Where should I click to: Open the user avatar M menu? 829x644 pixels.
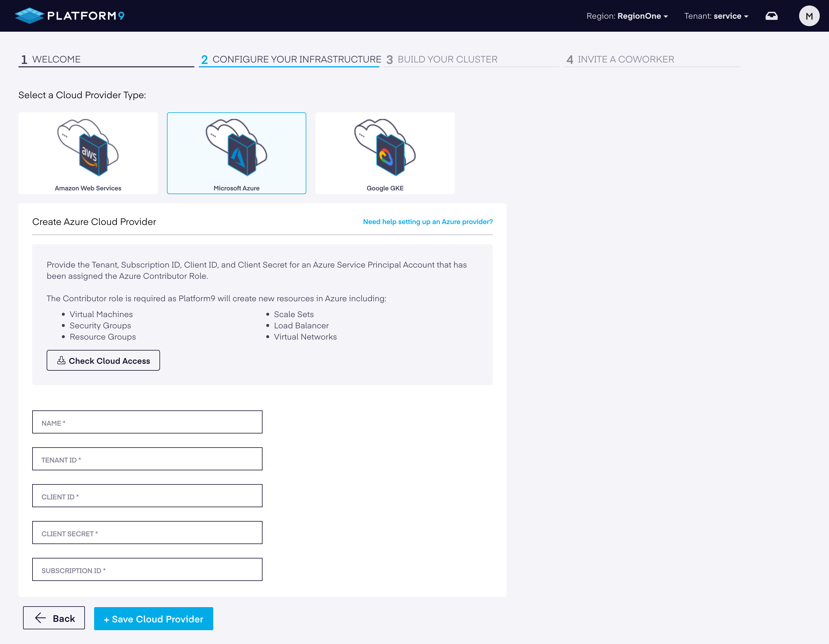pyautogui.click(x=809, y=16)
